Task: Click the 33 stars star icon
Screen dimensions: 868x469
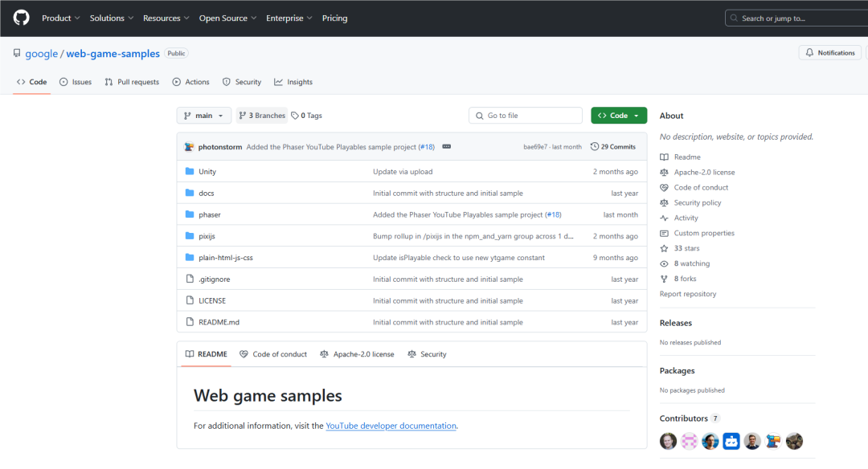Action: pos(665,248)
